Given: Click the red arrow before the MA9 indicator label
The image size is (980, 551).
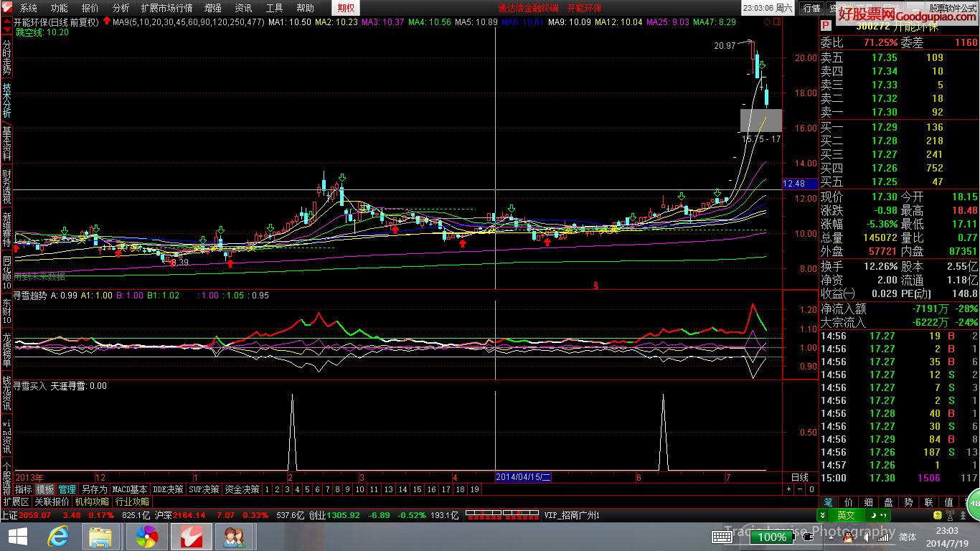Looking at the screenshot, I should 106,22.
